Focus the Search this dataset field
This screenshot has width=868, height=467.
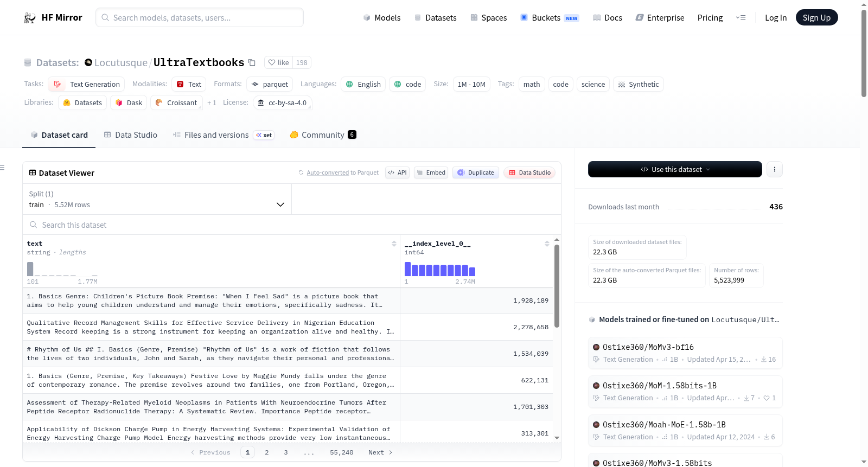coord(292,225)
